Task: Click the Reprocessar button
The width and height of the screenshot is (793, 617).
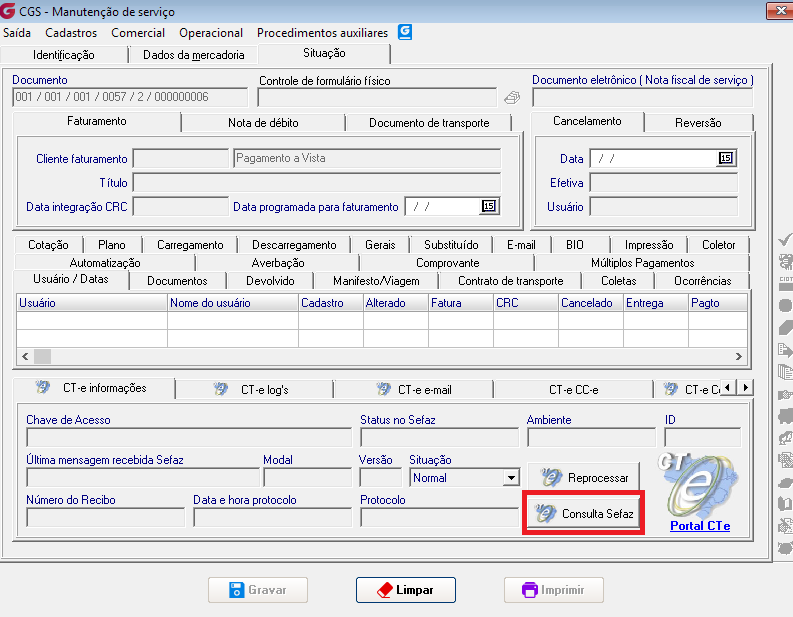Action: [x=584, y=477]
